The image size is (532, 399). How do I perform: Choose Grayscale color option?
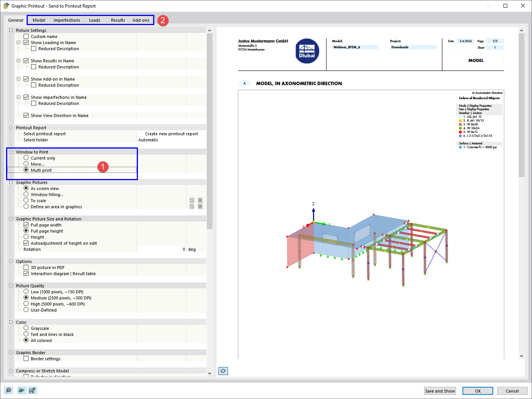(26, 328)
